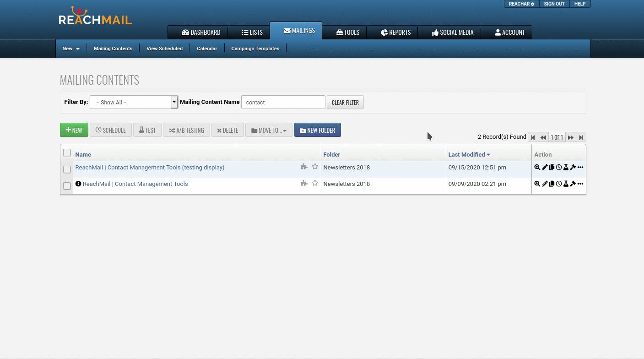The image size is (644, 359).
Task: Expand the New submenu dropdown in subnav
Action: pyautogui.click(x=71, y=49)
